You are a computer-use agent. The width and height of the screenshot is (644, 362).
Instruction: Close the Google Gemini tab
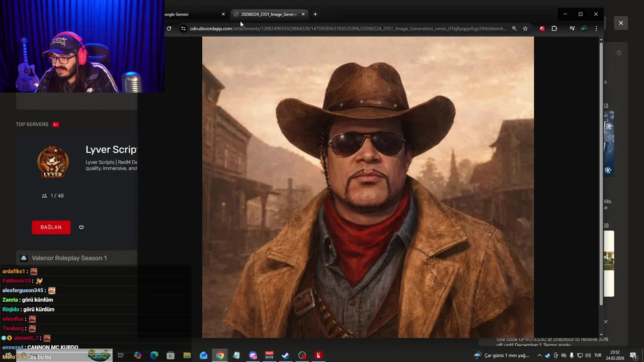(223, 14)
